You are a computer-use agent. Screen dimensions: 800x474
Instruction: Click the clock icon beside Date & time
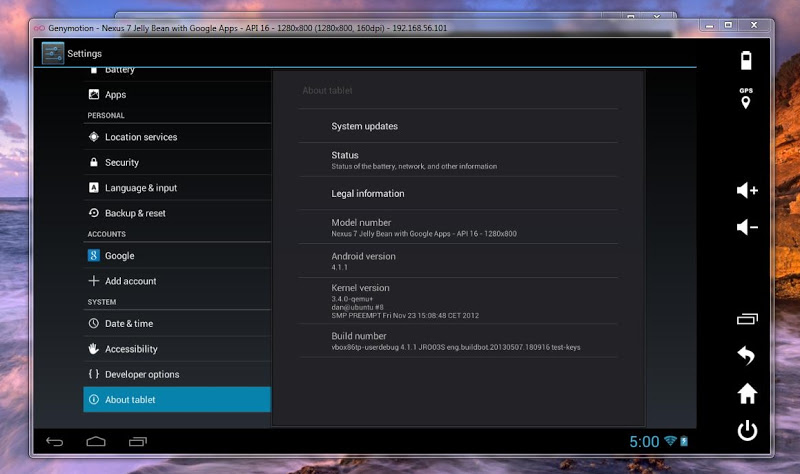pos(94,323)
